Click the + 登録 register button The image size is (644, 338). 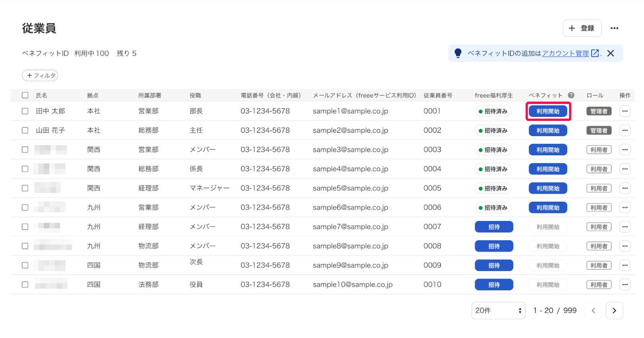click(x=582, y=28)
